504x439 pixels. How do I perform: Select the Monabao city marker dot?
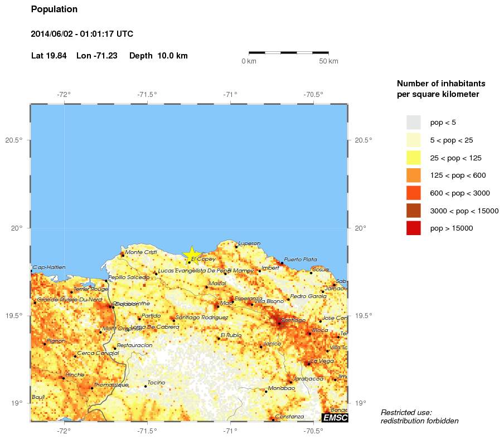[x=266, y=391]
